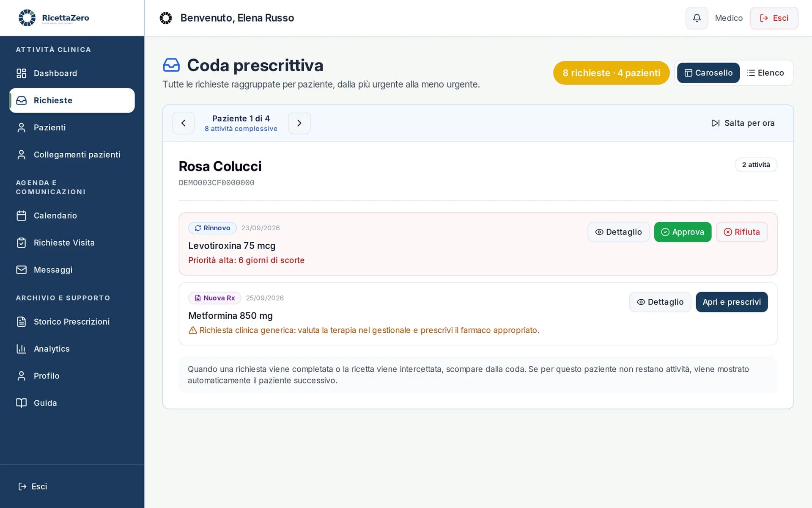
Task: Click the 'Richiesta clinica generica' warning text
Action: tap(369, 330)
